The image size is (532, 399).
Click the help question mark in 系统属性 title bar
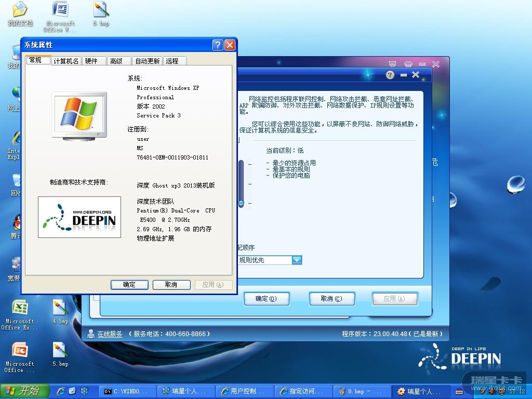[x=218, y=45]
